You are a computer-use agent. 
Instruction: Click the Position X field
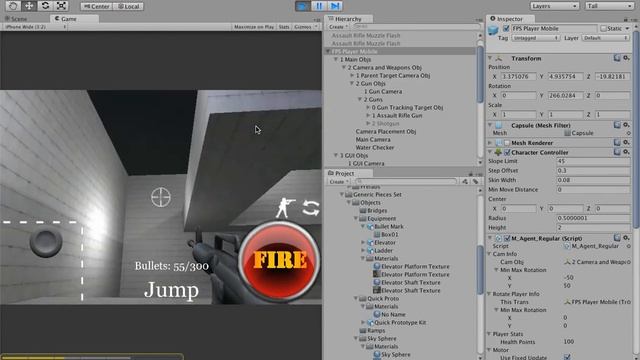coord(518,76)
